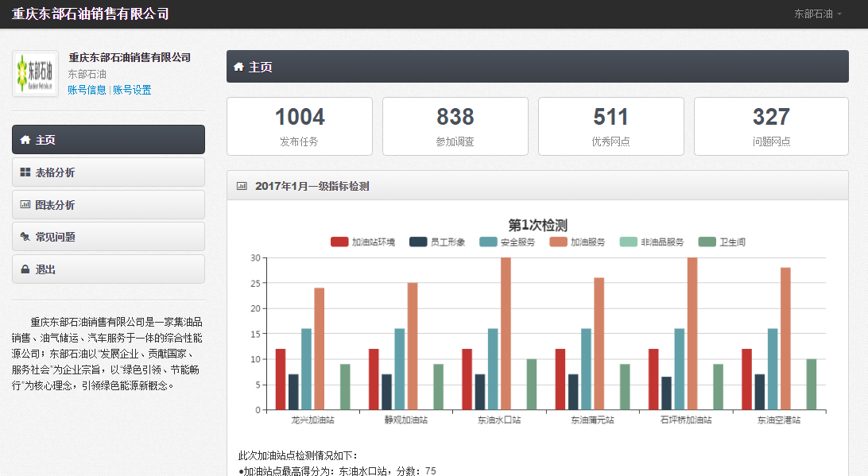Click the 石坪桥加油站 axis label
868x476 pixels.
tap(686, 420)
